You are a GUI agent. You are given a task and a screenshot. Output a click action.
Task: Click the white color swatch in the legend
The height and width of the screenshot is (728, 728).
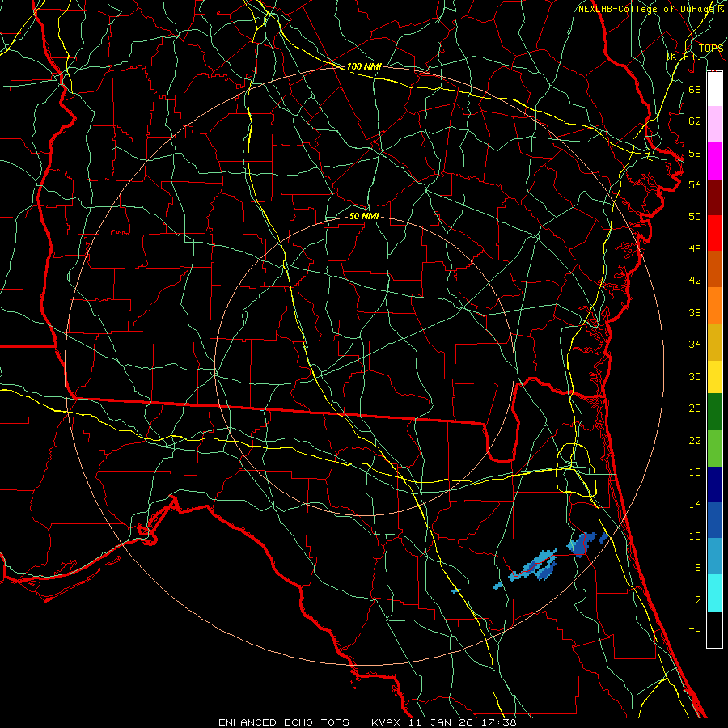[714, 89]
